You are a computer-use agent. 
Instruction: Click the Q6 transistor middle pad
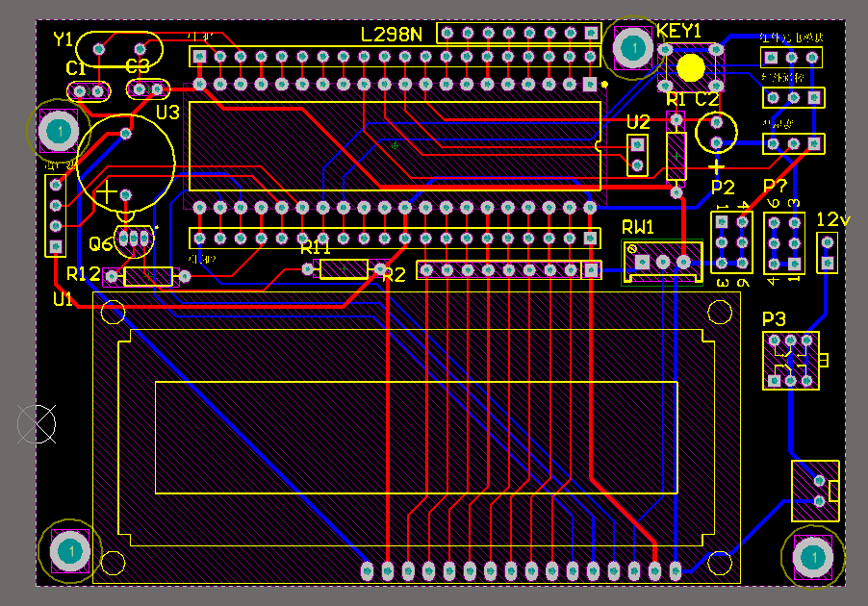click(134, 240)
